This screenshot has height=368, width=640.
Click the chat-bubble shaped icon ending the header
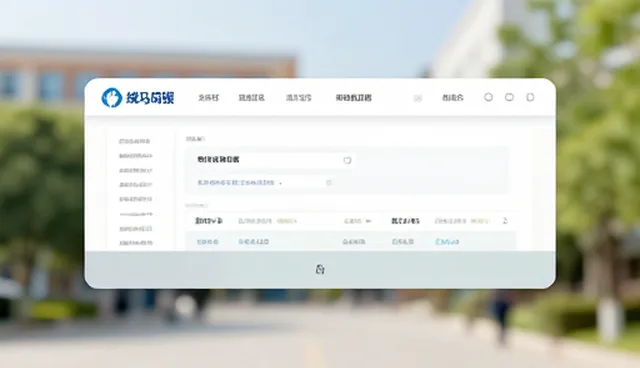click(530, 97)
